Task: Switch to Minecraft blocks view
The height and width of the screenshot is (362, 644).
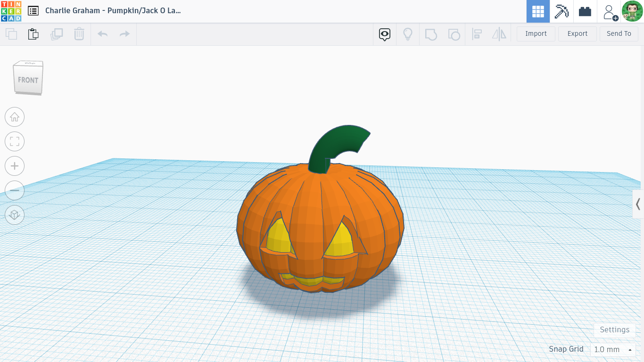Action: [x=561, y=11]
